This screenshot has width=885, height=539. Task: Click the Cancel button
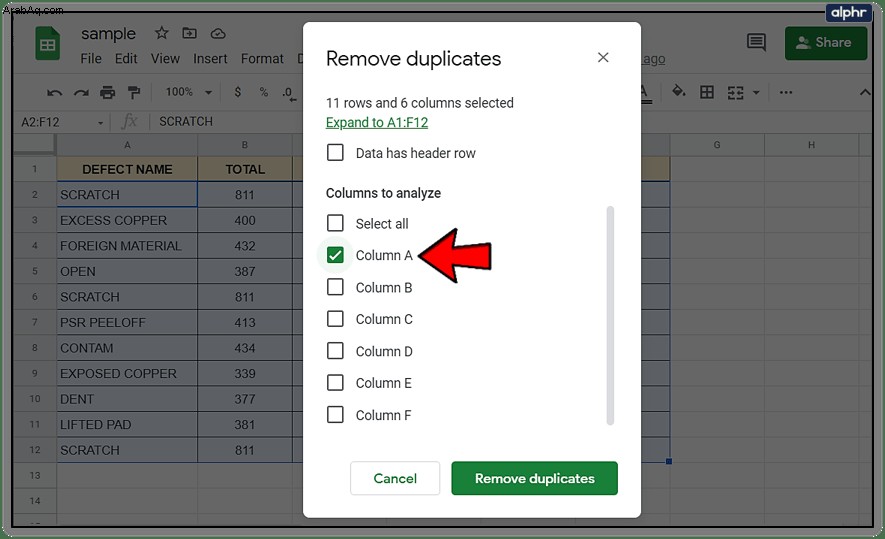click(395, 478)
